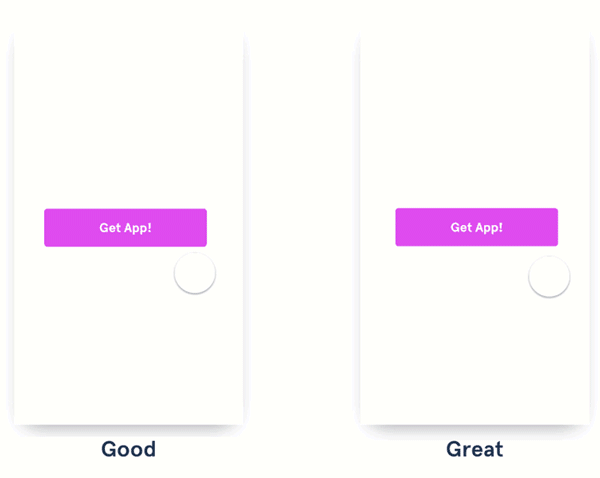The image size is (600, 478).
Task: Tap white touch circle in Great mockup
Action: tap(549, 277)
